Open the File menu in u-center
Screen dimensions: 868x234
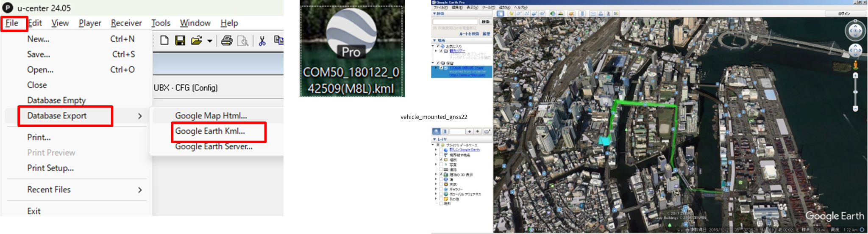[x=12, y=23]
